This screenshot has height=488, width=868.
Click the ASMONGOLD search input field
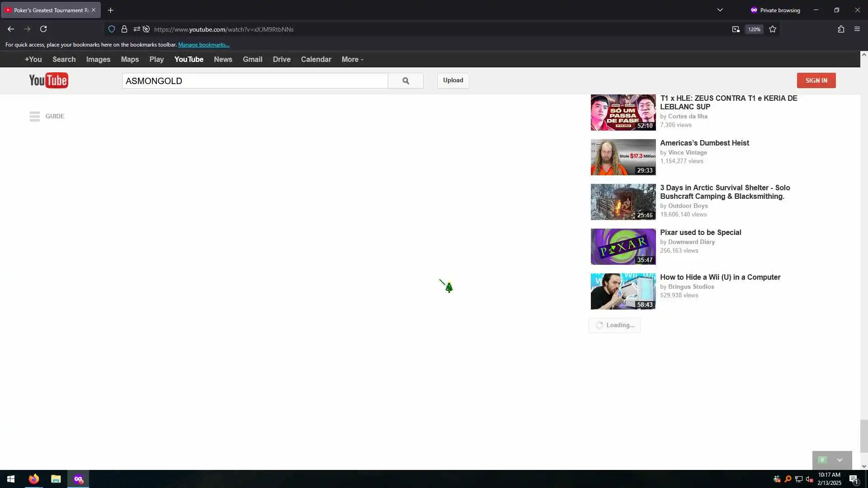tap(255, 81)
